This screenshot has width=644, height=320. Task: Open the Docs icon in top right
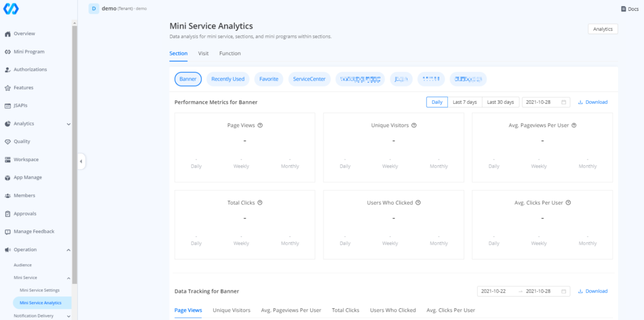(x=623, y=9)
